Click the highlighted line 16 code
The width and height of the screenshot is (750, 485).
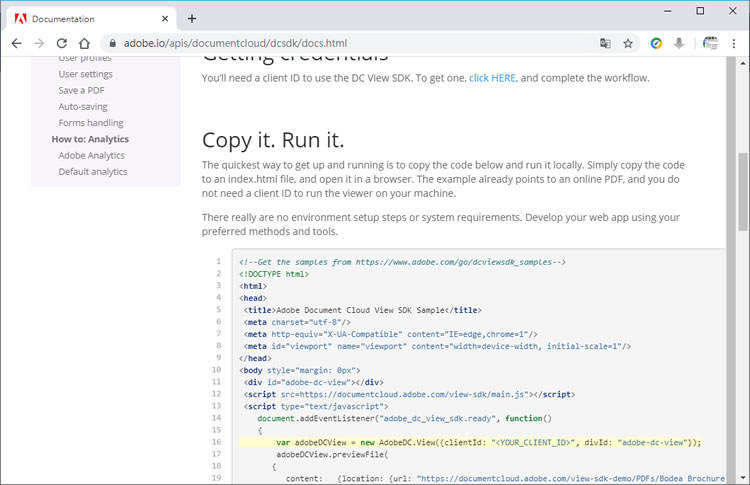coord(470,442)
